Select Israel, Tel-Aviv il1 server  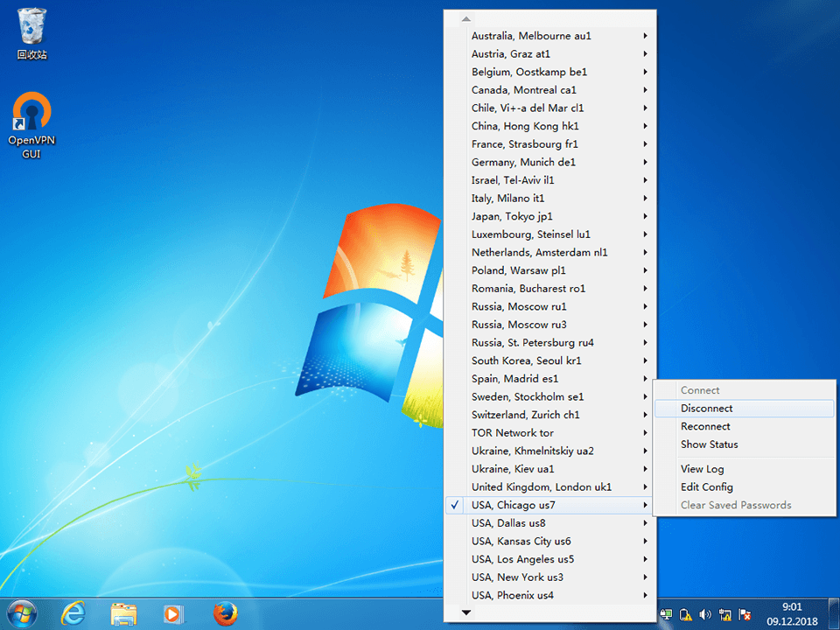(549, 180)
